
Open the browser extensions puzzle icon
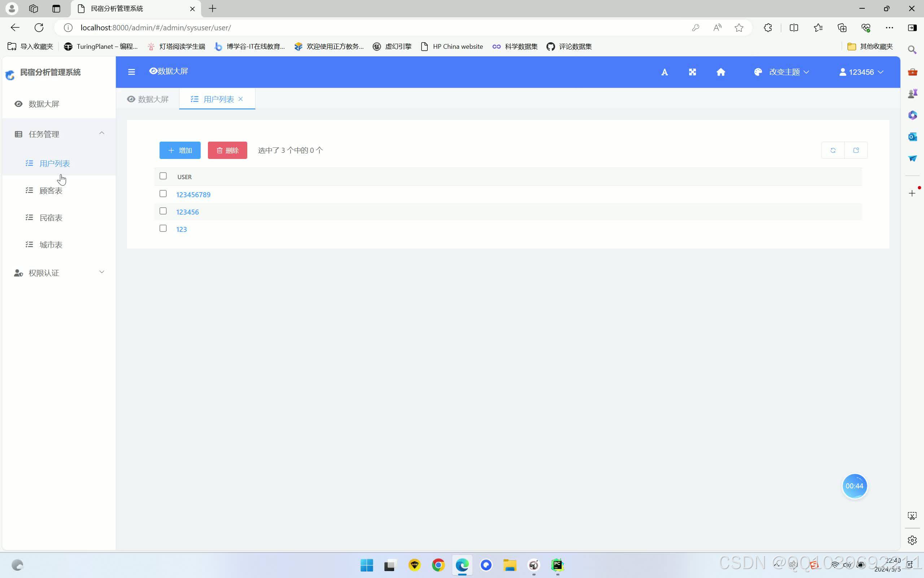(x=768, y=27)
